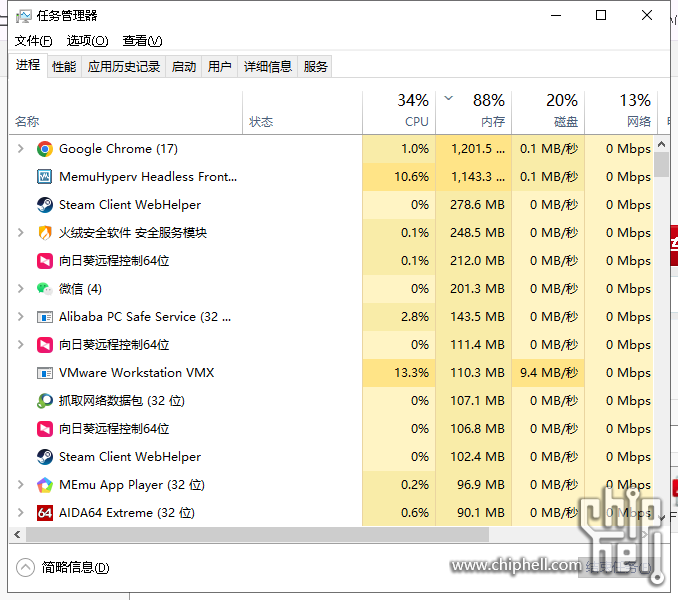678x600 pixels.
Task: Click the 0.6% CPU cell for AIDA64
Action: pos(399,513)
